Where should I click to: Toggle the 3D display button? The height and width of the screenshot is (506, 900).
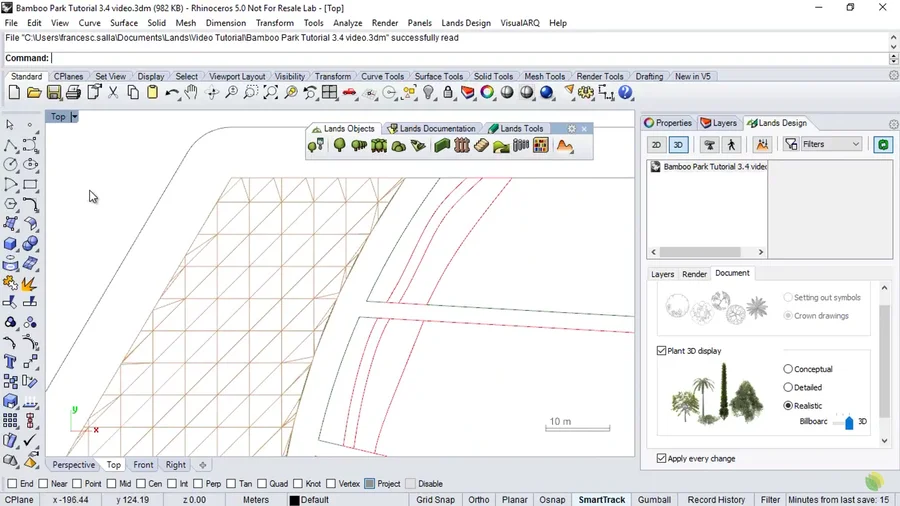click(x=678, y=145)
